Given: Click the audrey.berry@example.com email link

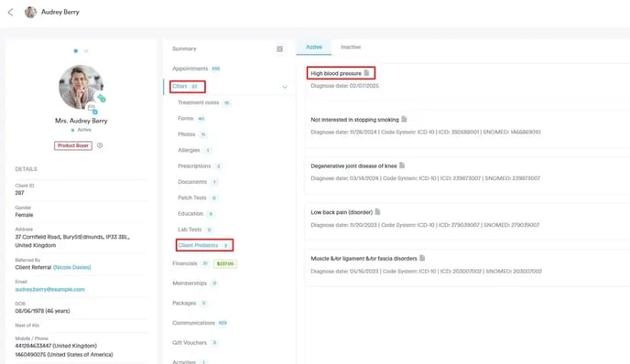Looking at the screenshot, I should click(49, 289).
